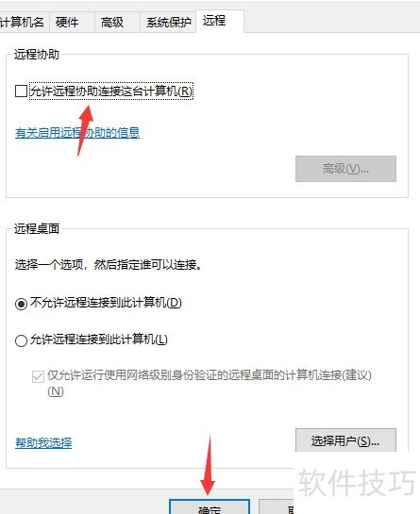Image resolution: width=420 pixels, height=514 pixels.
Task: Click the 选择用户(S)... button
Action: tap(345, 440)
